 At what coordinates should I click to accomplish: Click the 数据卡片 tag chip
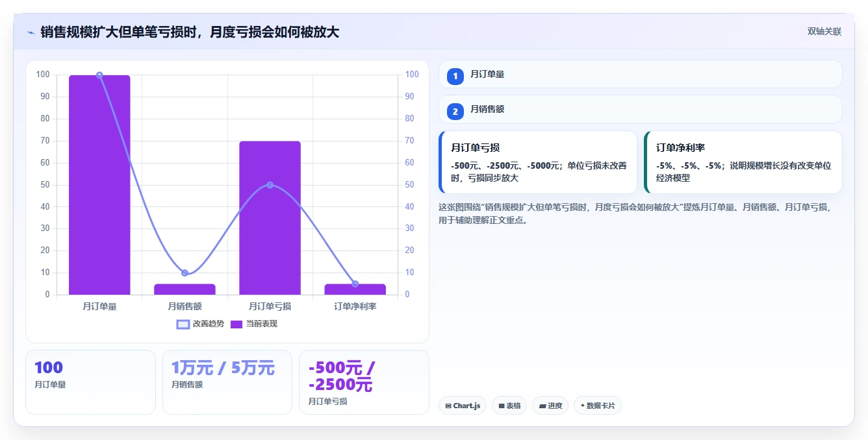[598, 406]
